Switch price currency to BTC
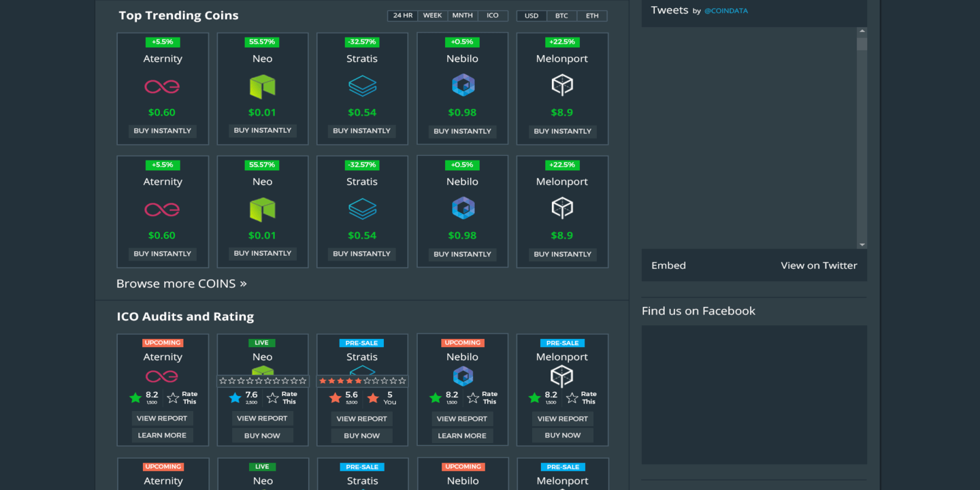Viewport: 980px width, 490px height. pyautogui.click(x=561, y=16)
